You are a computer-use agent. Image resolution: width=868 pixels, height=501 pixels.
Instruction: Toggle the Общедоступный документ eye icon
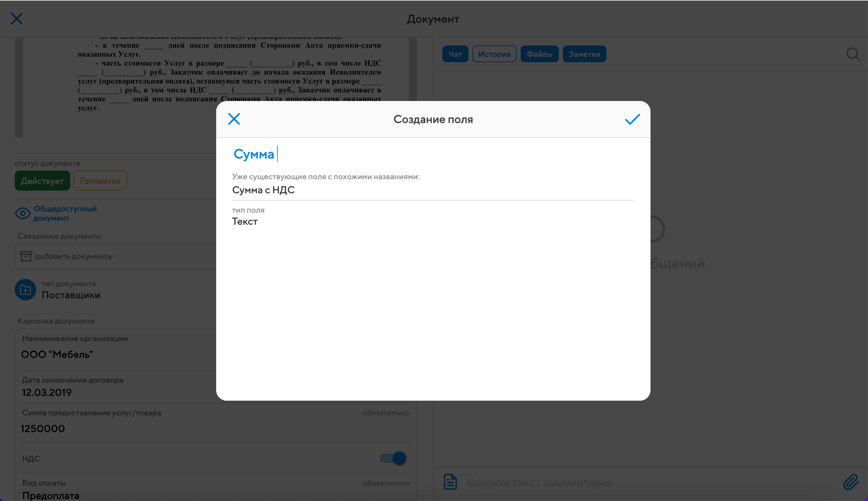23,213
